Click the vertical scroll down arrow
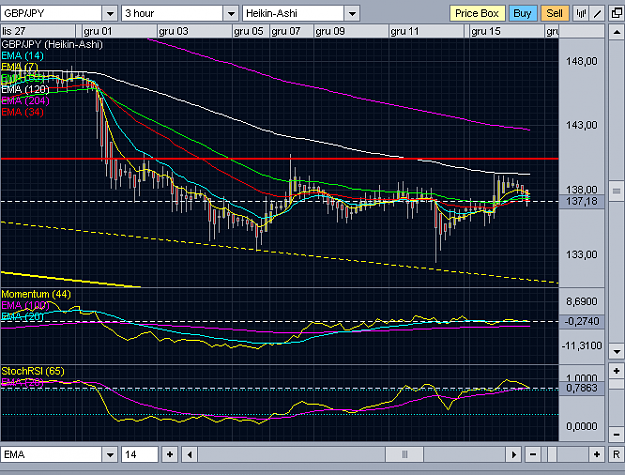625x475 pixels. pyautogui.click(x=616, y=351)
